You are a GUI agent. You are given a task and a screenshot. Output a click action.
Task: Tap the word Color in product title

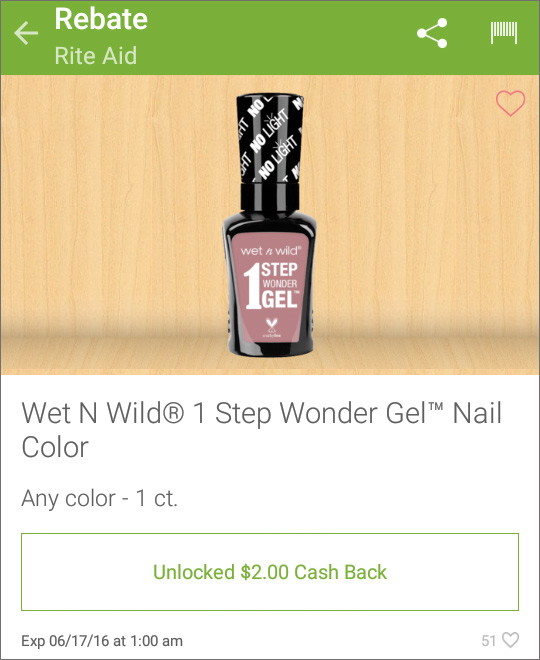(x=55, y=447)
